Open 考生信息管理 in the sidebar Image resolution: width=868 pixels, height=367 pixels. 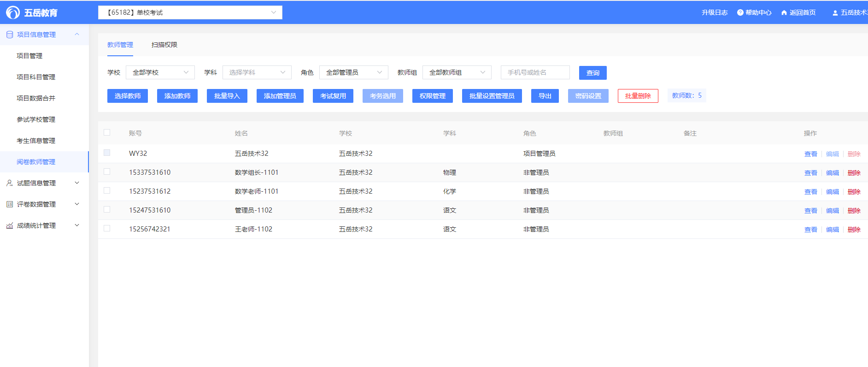(x=36, y=141)
